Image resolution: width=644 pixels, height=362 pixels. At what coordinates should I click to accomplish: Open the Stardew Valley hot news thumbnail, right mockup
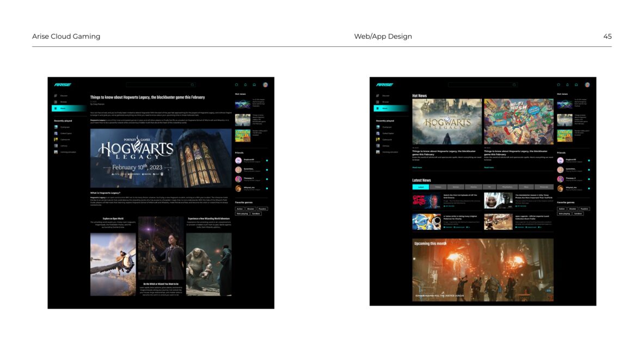(565, 136)
